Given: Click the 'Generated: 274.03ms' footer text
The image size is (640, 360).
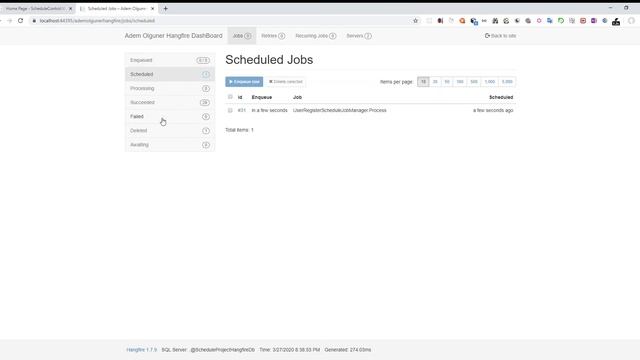Looking at the screenshot, I should coord(348,350).
